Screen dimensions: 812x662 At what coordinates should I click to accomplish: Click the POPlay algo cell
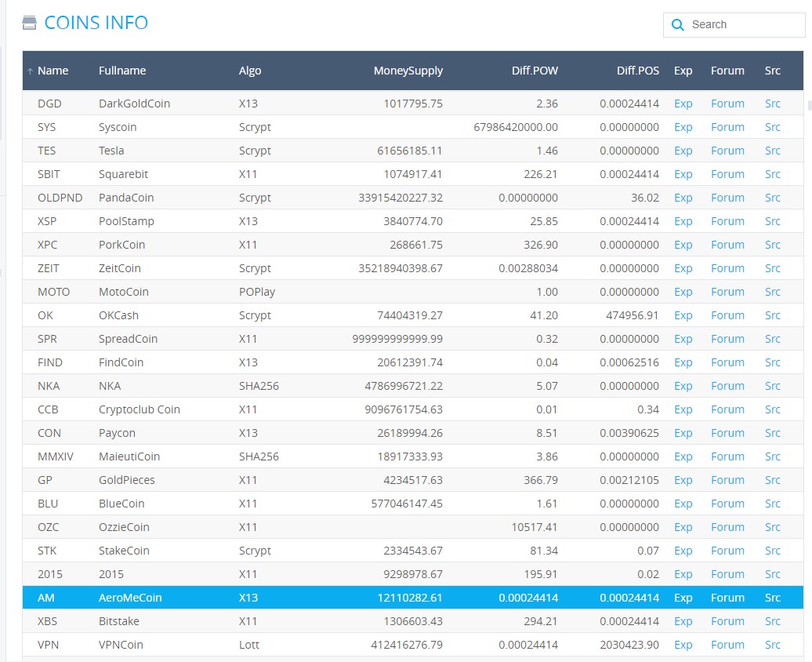pyautogui.click(x=257, y=292)
